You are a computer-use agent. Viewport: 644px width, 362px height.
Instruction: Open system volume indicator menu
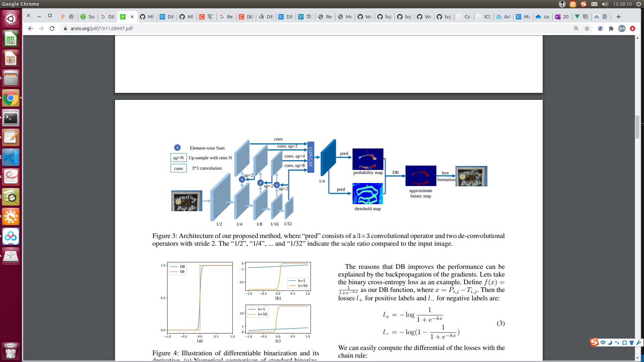[x=605, y=4]
